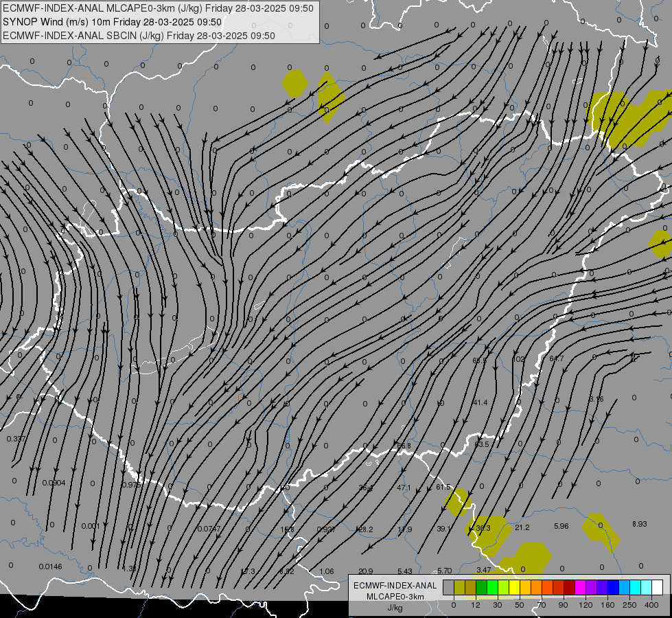The width and height of the screenshot is (672, 618).
Task: Click the MLCAPE0-3km legend caption
Action: point(395,597)
